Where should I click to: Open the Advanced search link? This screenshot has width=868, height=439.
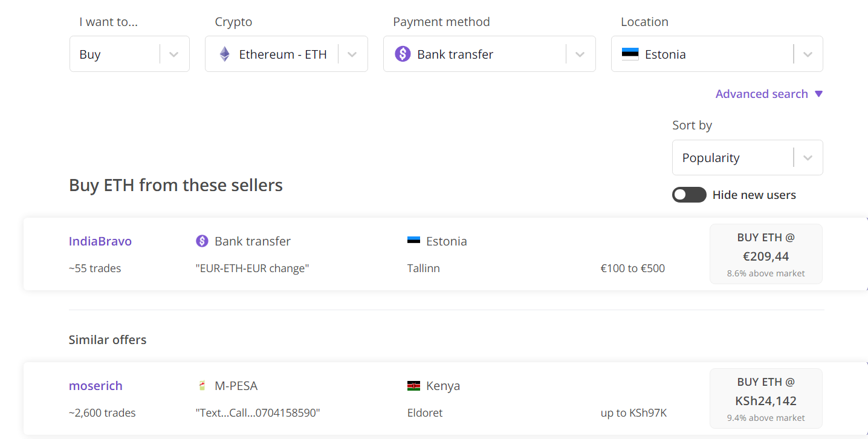[762, 94]
